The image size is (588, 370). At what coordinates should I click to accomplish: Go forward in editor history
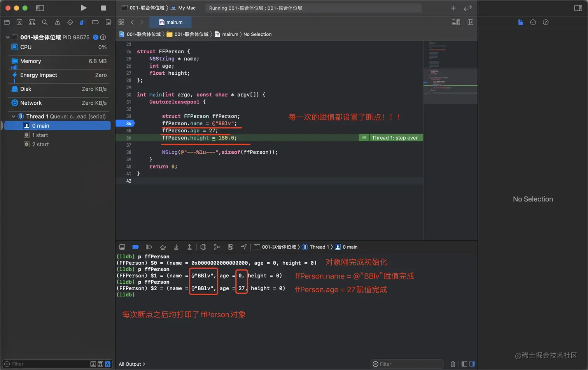142,22
